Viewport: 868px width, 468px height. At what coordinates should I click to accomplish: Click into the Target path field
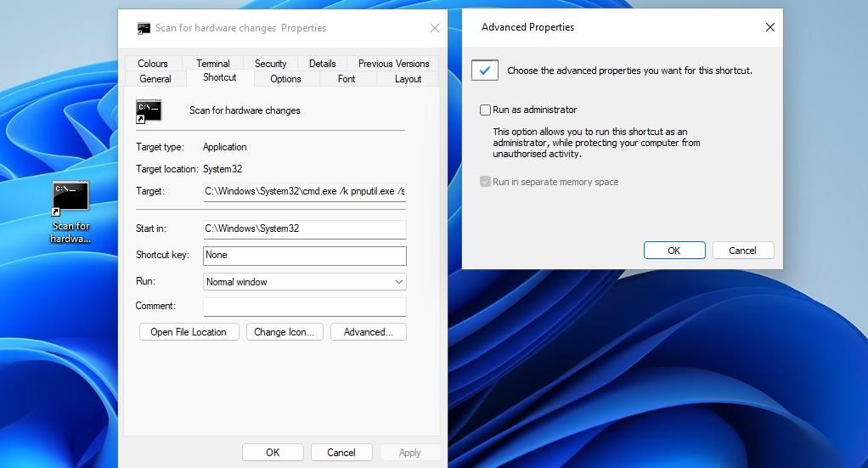point(304,192)
